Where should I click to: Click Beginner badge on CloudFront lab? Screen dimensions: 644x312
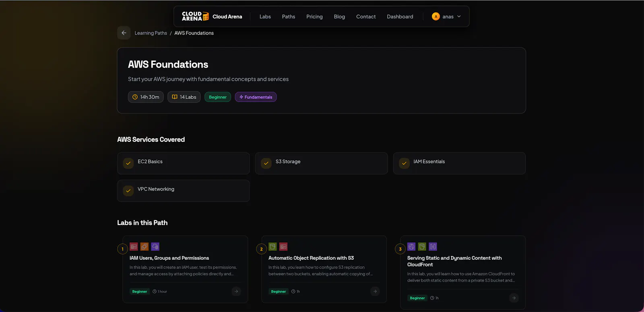coord(417,298)
